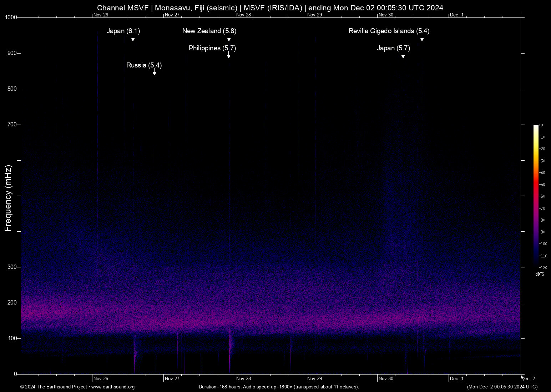Click the arrow marker under New Zealand (5.8)
The height and width of the screenshot is (392, 551).
point(229,38)
